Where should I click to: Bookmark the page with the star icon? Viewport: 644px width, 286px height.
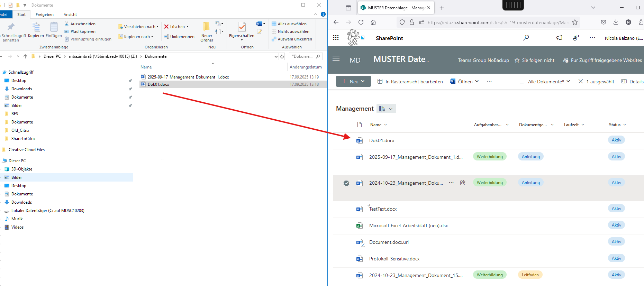[x=575, y=22]
